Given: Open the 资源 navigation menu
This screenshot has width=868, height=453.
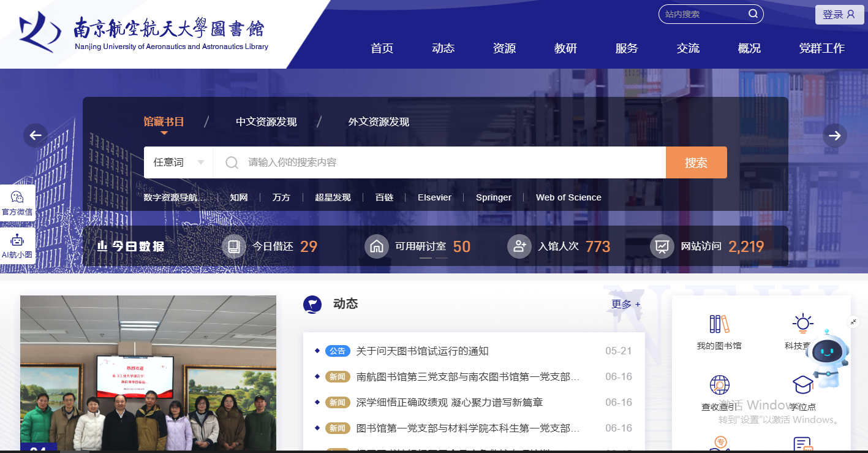Looking at the screenshot, I should (504, 48).
